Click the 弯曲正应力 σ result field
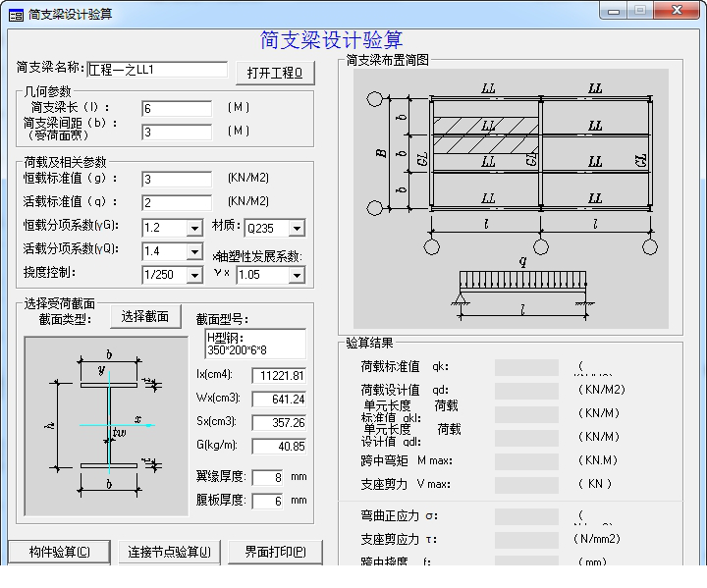 pyautogui.click(x=526, y=516)
